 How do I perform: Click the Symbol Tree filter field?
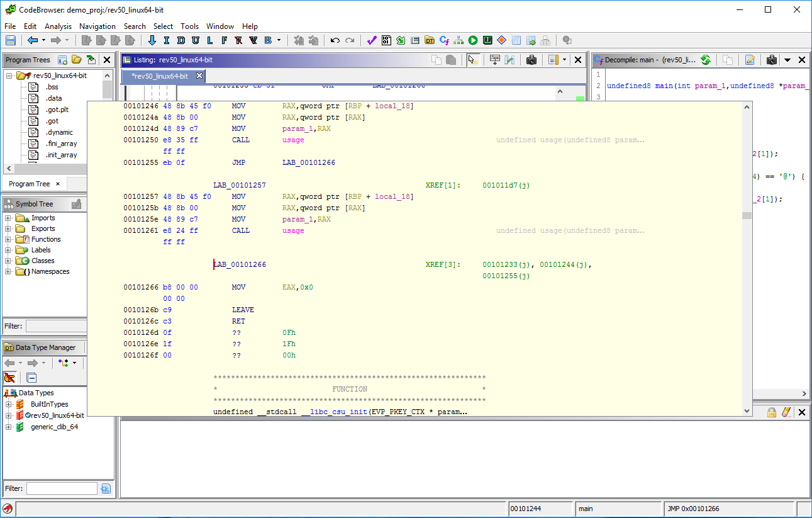[x=55, y=326]
